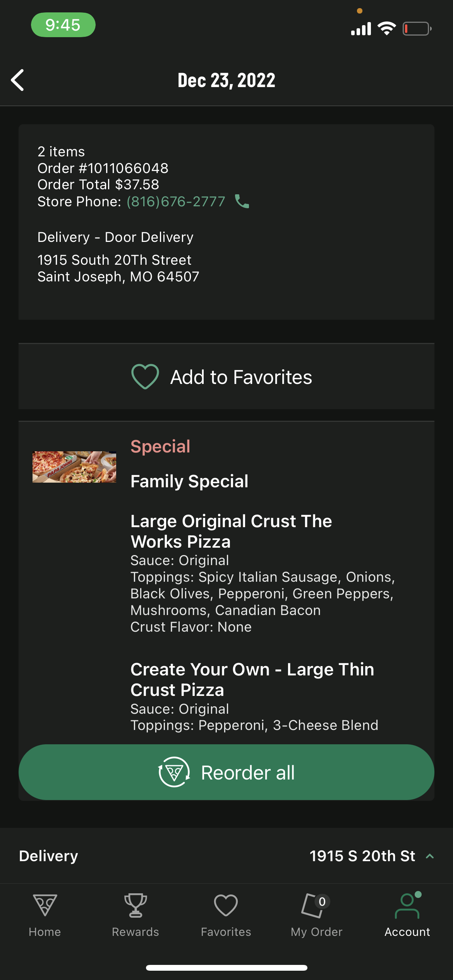Tap the green 9:45 time pill
Screen dimensions: 453x980
click(63, 25)
